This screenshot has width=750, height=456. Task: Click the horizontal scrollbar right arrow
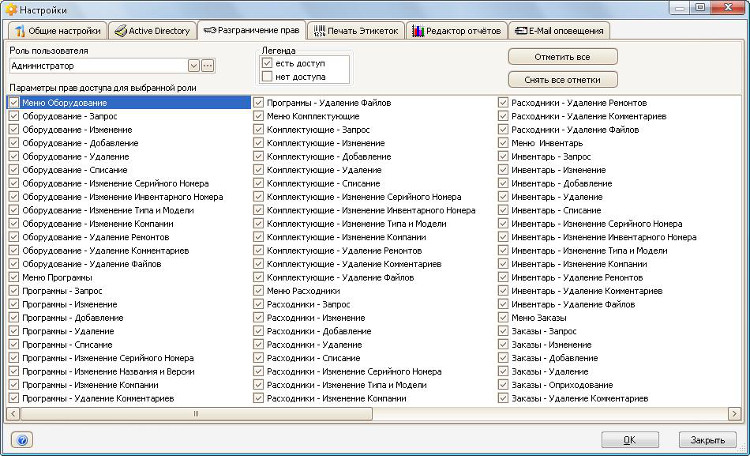click(x=741, y=412)
